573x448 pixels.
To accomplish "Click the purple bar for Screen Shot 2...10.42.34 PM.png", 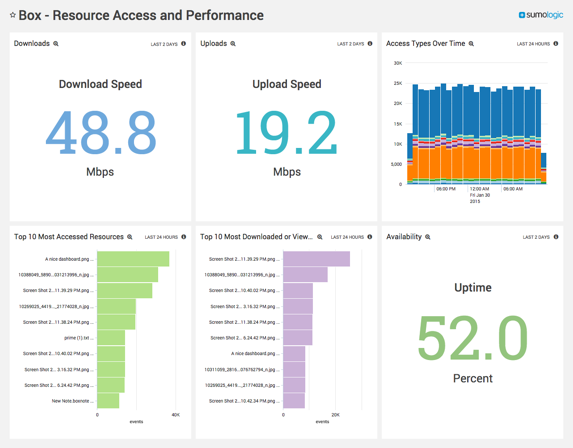I will [294, 400].
